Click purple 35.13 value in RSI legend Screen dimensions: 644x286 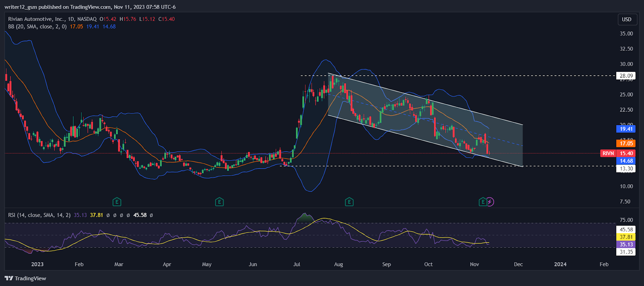(x=80, y=215)
